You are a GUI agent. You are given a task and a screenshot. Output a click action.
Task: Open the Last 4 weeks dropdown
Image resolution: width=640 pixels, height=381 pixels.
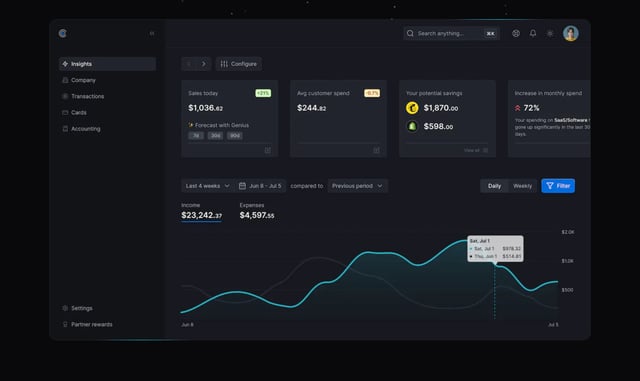click(x=207, y=186)
